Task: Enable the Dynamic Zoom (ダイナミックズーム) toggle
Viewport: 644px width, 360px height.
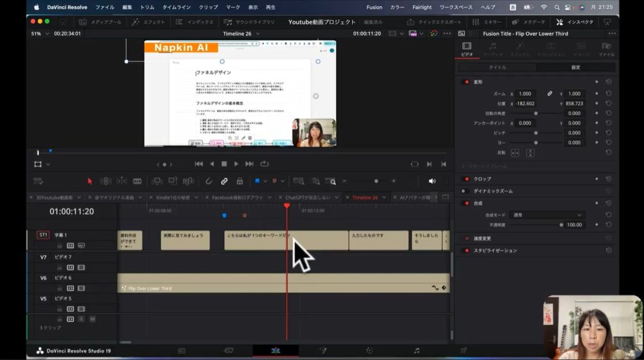Action: [x=464, y=191]
